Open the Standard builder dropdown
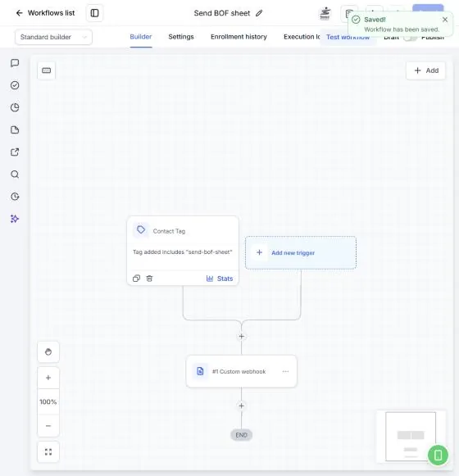This screenshot has height=476, width=459. (x=53, y=37)
